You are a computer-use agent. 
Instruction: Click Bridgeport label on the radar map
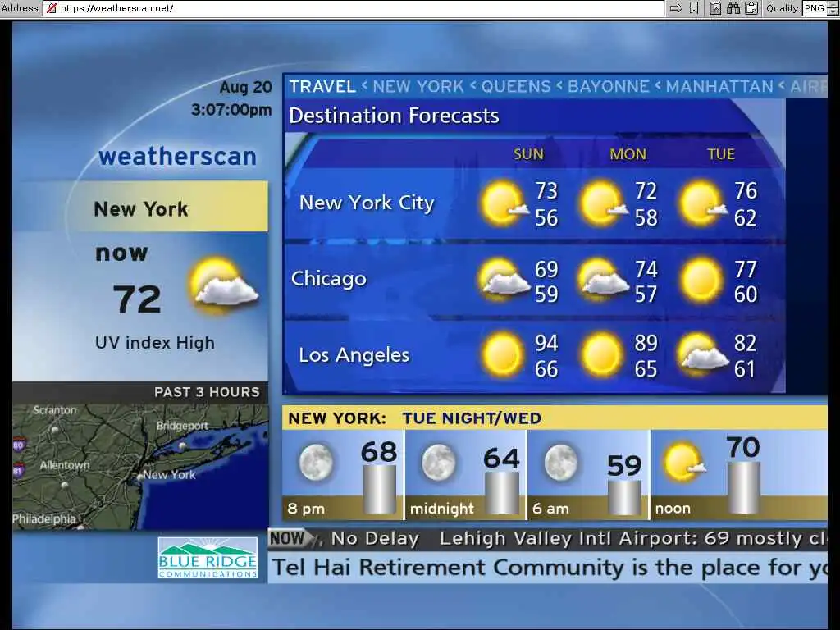pos(182,426)
